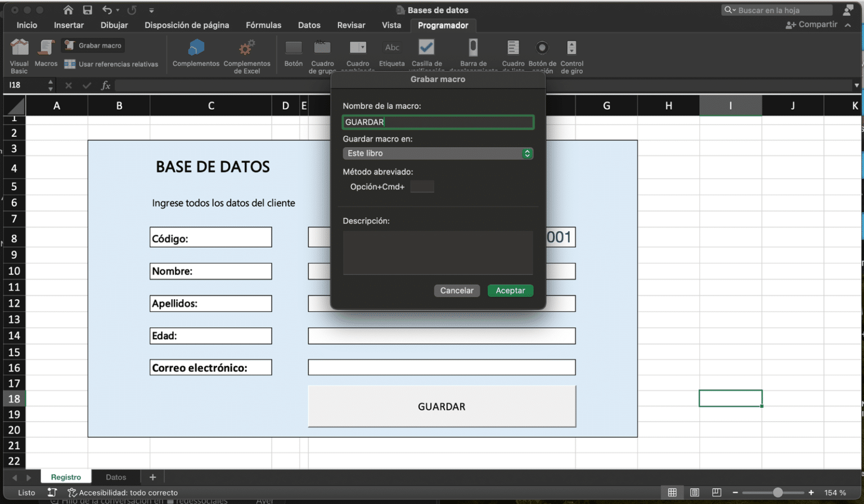Screen dimensions: 864x504
Task: Toggle Usar referencias relativas recording mode
Action: tap(112, 64)
